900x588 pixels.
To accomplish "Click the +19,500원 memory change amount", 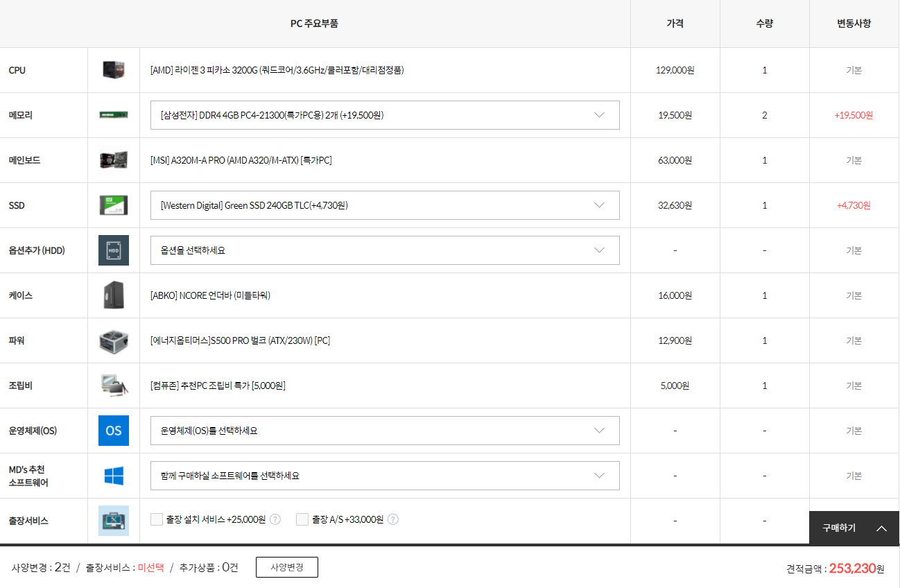I will [854, 115].
